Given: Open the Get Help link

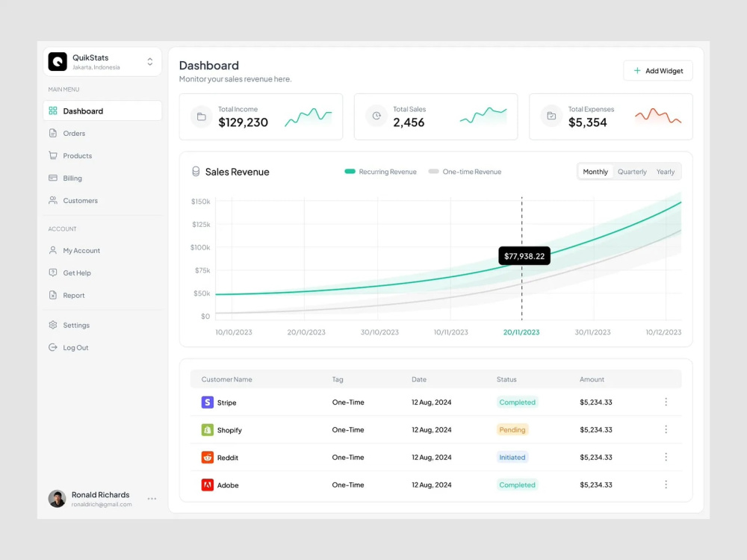Looking at the screenshot, I should 77,273.
